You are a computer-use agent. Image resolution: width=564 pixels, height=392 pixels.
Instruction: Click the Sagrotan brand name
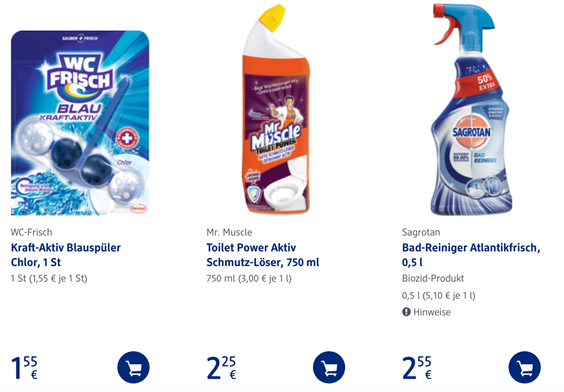(x=421, y=232)
